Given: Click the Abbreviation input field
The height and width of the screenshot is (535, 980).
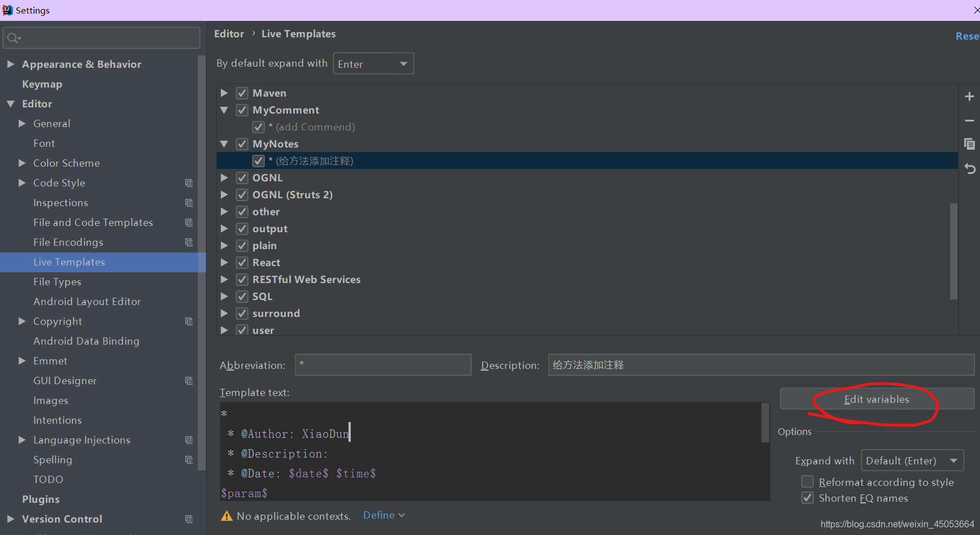Looking at the screenshot, I should (383, 365).
